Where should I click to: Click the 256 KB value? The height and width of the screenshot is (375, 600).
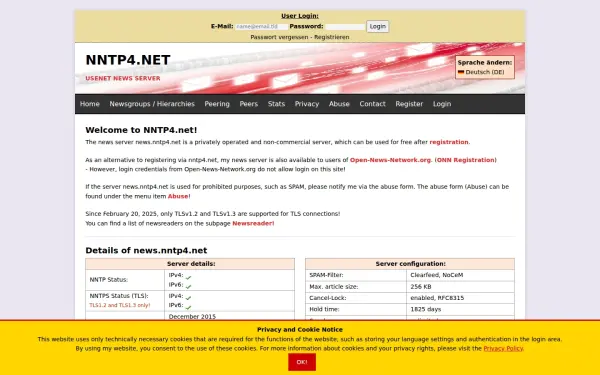[421, 287]
